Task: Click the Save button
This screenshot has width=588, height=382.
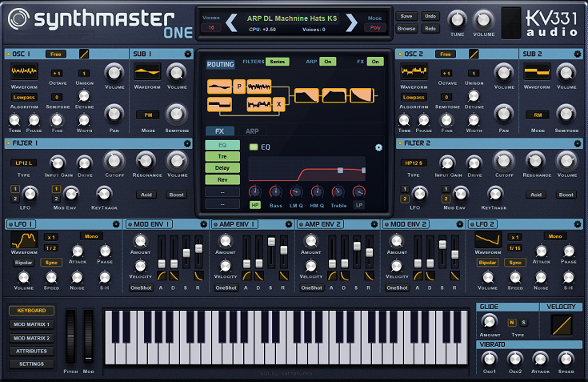Action: [x=406, y=17]
